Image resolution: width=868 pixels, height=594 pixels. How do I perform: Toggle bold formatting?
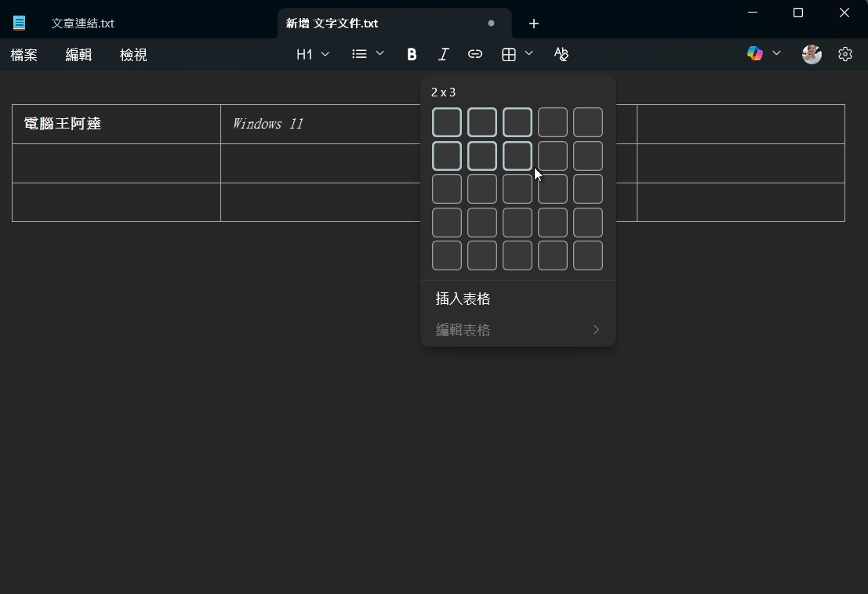(412, 54)
